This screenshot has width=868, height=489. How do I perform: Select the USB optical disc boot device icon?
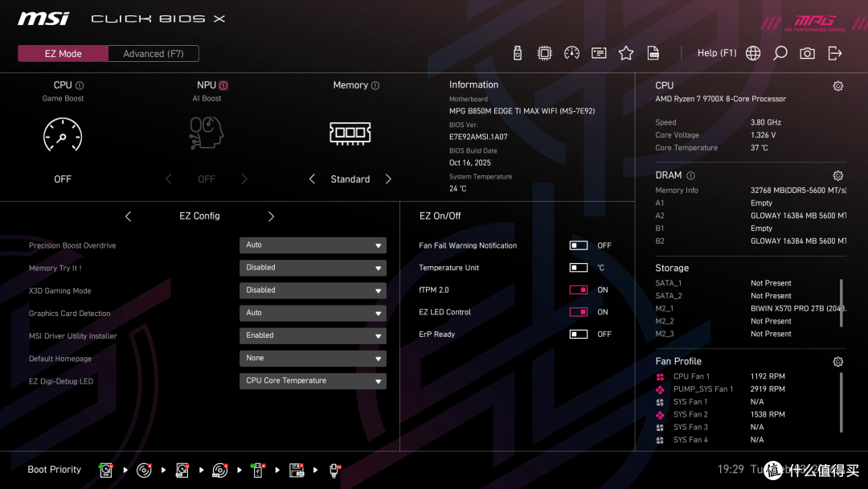[x=219, y=471]
